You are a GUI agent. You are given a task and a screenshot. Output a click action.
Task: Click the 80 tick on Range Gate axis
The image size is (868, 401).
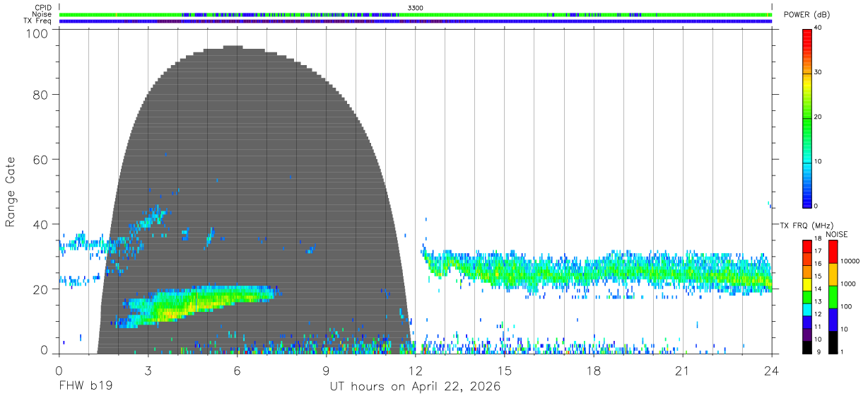(x=40, y=95)
